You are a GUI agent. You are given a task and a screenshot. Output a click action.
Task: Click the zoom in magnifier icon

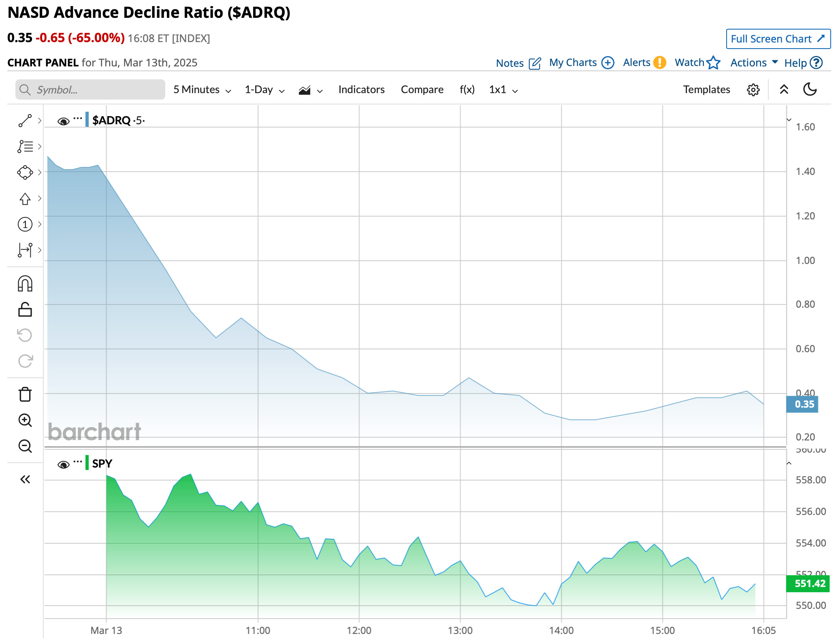pyautogui.click(x=25, y=420)
